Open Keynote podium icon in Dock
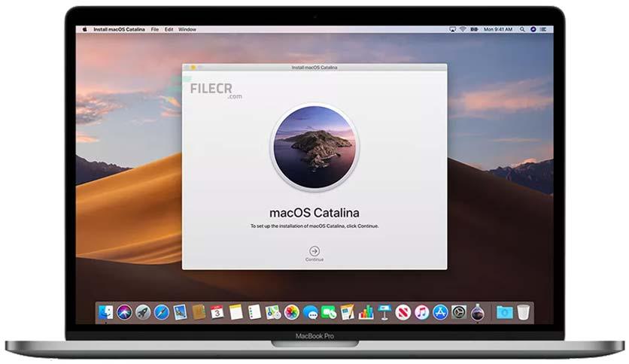629x364 pixels. 384,312
